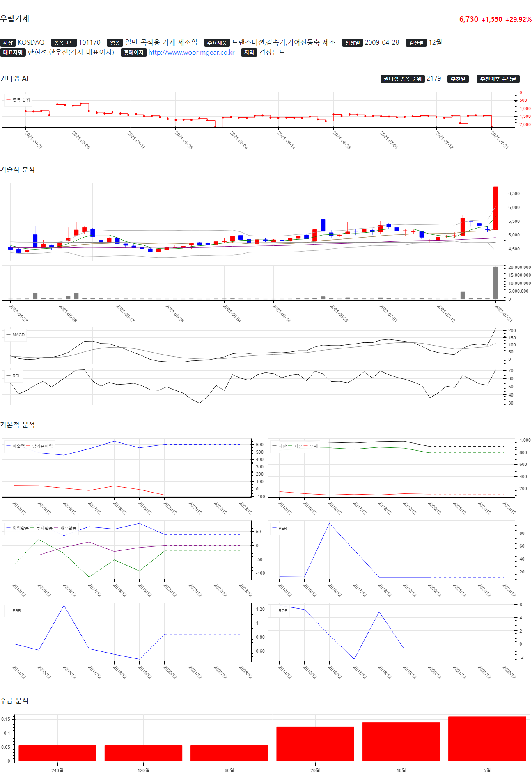Select the 12월 settlement month text
The height and width of the screenshot is (777, 532).
pyautogui.click(x=435, y=43)
